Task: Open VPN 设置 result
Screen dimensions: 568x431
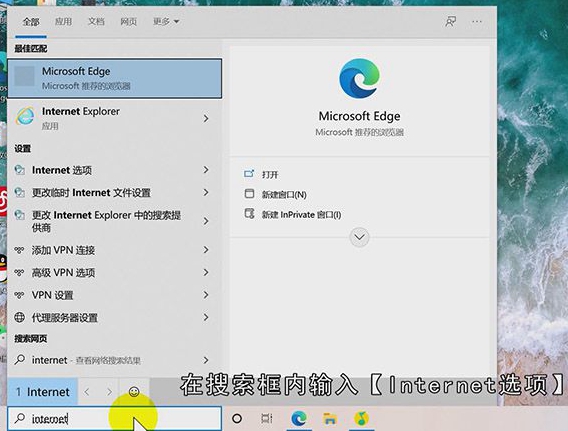Action: (x=114, y=295)
